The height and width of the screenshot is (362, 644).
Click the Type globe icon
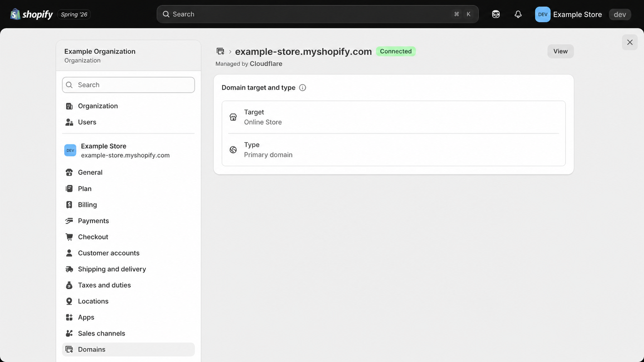(233, 150)
